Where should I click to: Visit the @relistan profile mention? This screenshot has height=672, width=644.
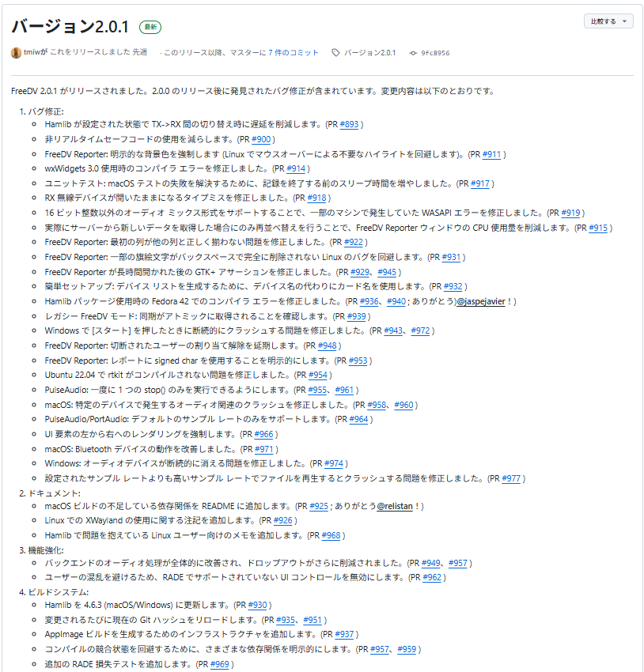pyautogui.click(x=395, y=507)
